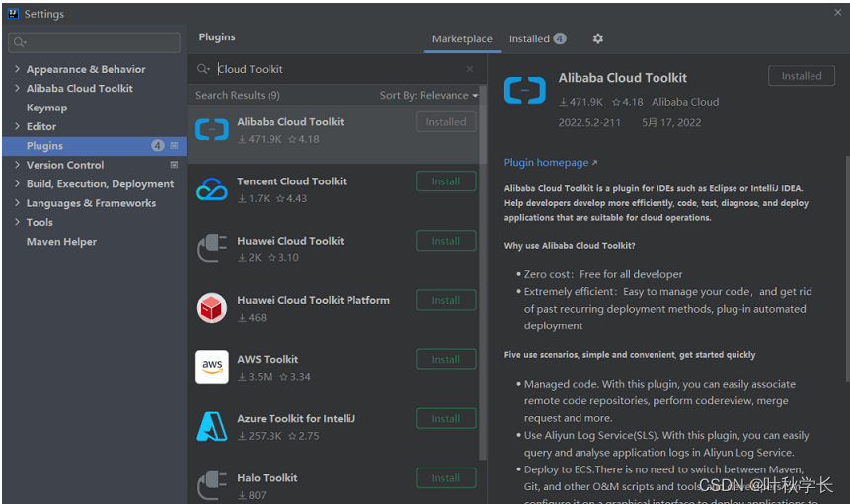Click the Huawei Cloud Toolkit plug icon
Image resolution: width=850 pixels, height=504 pixels.
pos(212,248)
